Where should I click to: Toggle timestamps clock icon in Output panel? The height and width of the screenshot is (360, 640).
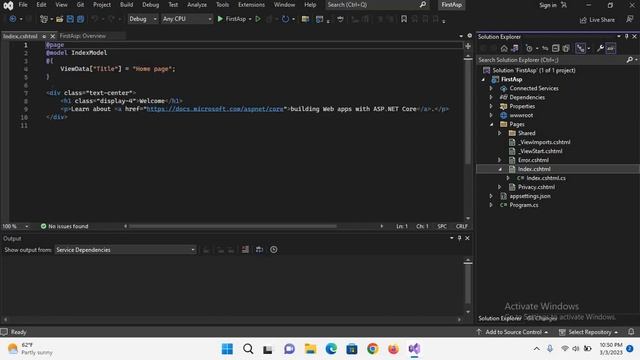(273, 250)
